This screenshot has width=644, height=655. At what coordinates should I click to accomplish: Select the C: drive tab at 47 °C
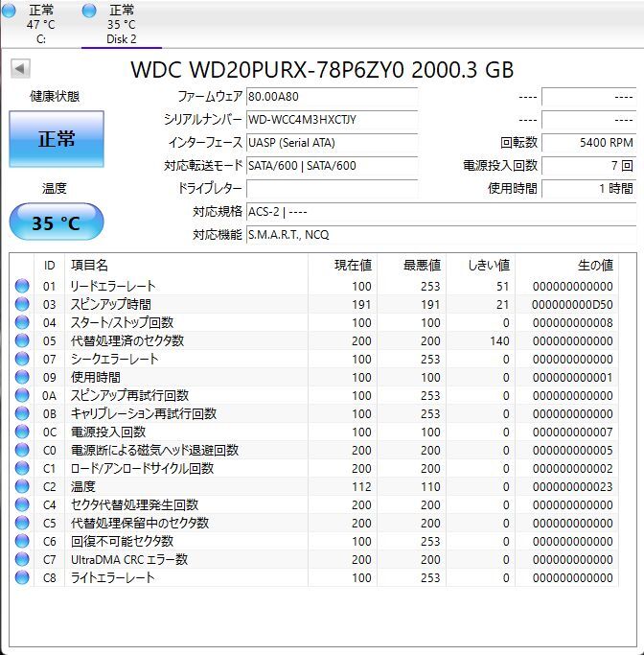click(40, 24)
